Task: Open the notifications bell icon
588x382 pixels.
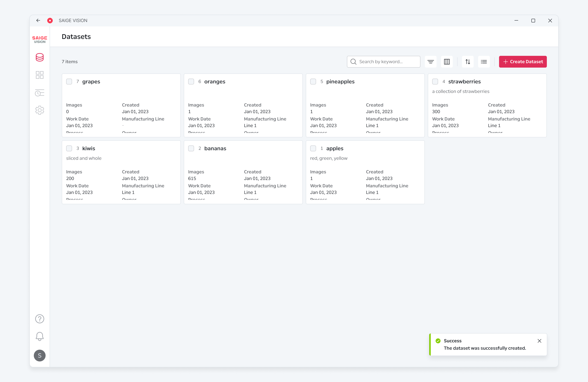Action: [x=40, y=336]
